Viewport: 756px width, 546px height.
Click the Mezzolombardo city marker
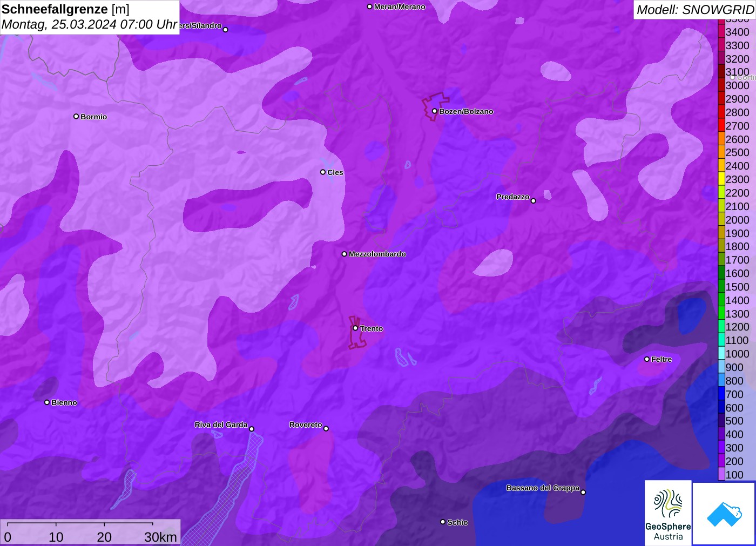345,254
